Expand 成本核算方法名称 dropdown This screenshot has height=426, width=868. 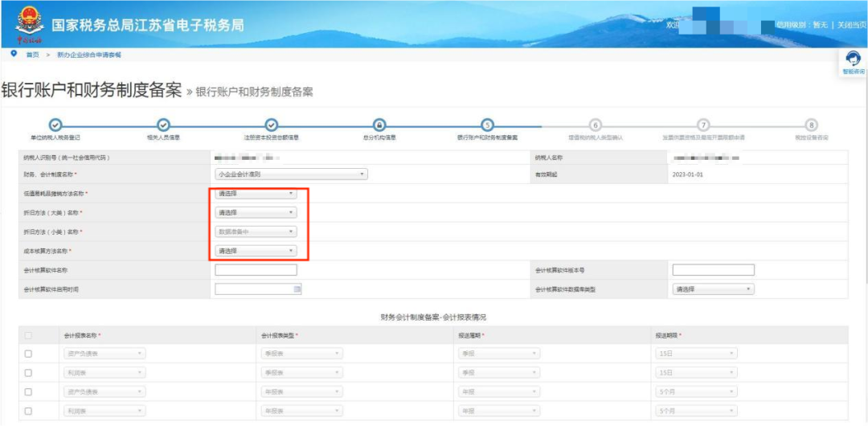(256, 251)
